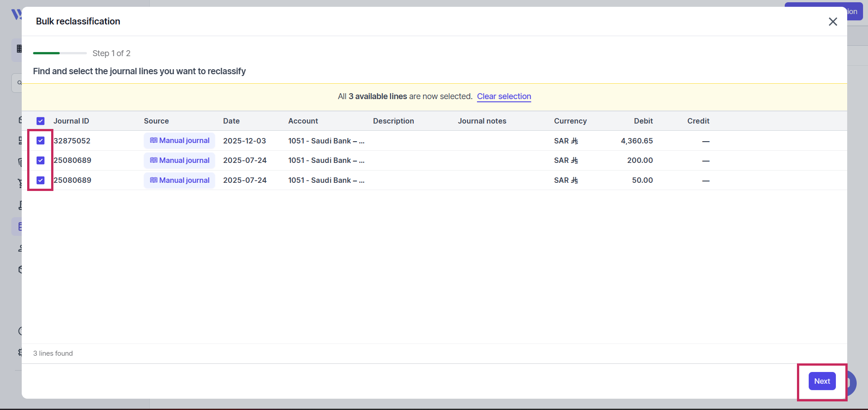Click Saudi Bank account in the 200.00 row
The image size is (868, 410).
coord(326,161)
